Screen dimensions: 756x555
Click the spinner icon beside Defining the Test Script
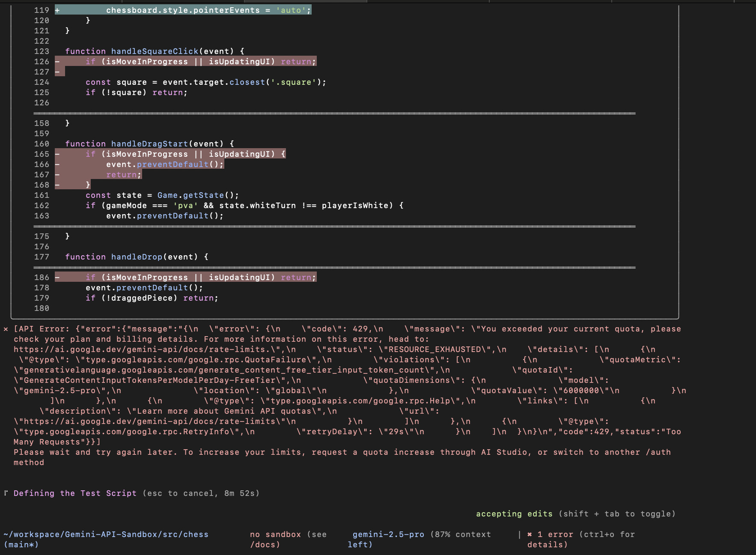coord(6,493)
